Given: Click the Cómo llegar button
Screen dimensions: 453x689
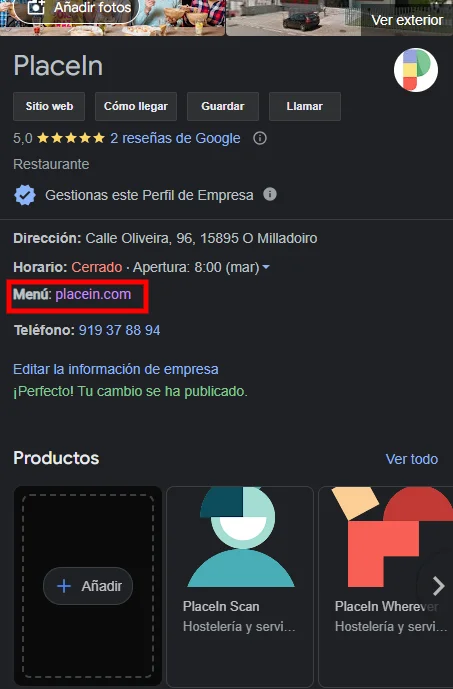Looking at the screenshot, I should (136, 106).
